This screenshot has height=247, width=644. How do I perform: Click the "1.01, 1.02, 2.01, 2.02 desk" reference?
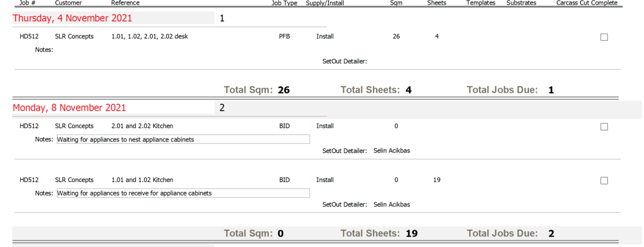pyautogui.click(x=149, y=37)
